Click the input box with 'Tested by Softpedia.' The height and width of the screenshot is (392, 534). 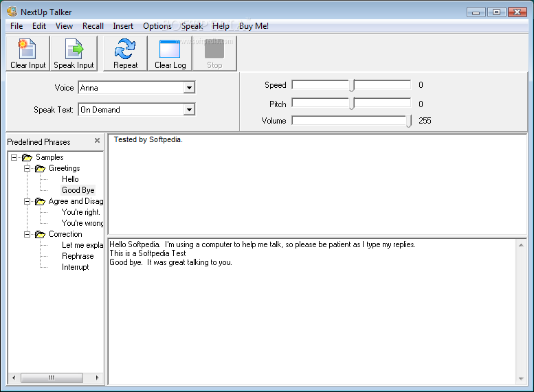[318, 184]
